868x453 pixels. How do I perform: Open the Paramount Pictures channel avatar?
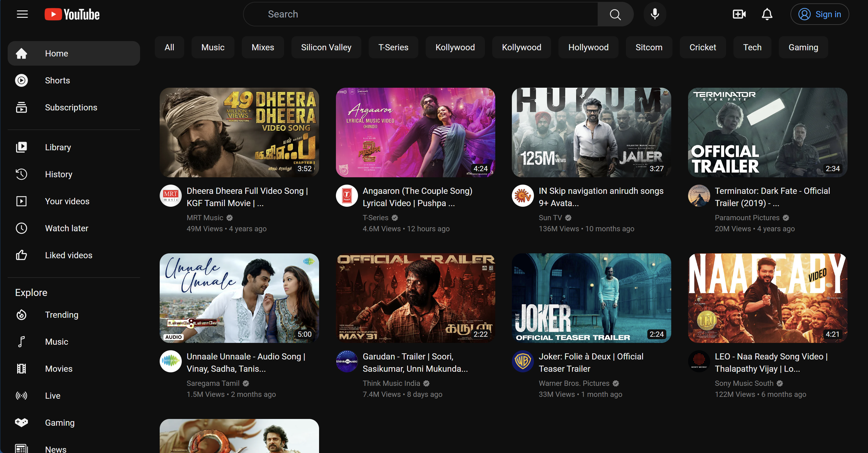(x=699, y=196)
